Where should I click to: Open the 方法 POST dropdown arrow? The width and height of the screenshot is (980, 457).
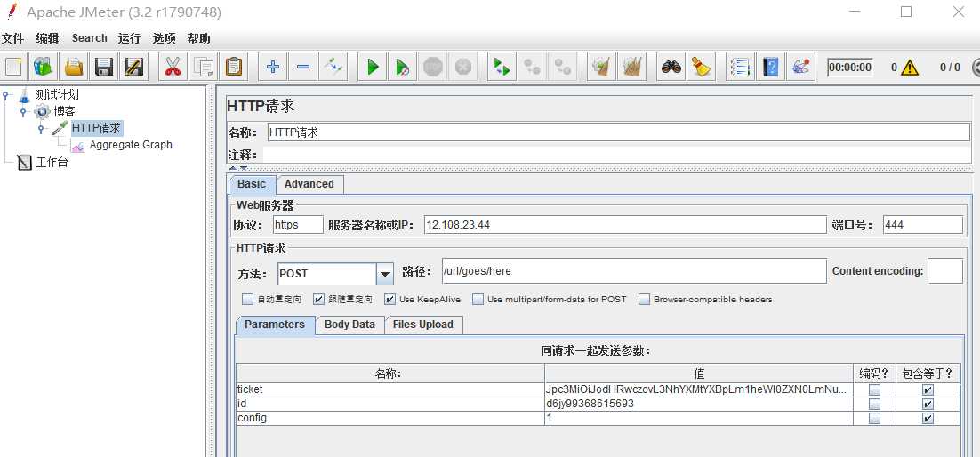click(385, 274)
